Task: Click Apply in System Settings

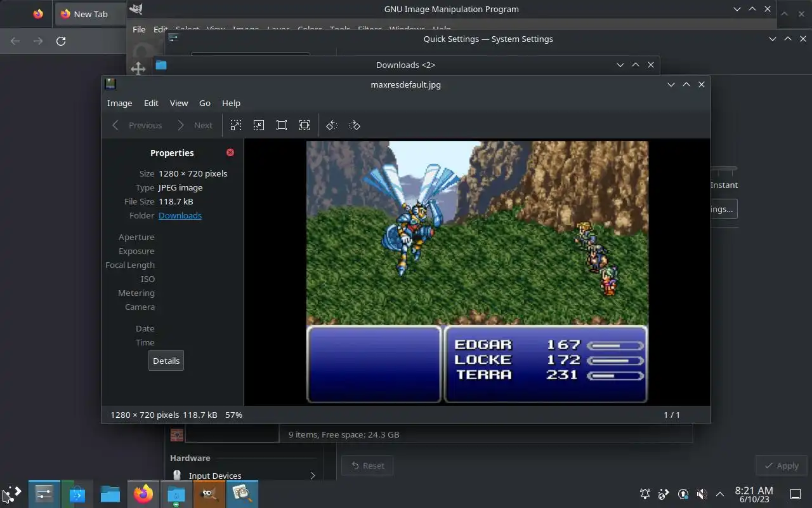Action: coord(782,465)
